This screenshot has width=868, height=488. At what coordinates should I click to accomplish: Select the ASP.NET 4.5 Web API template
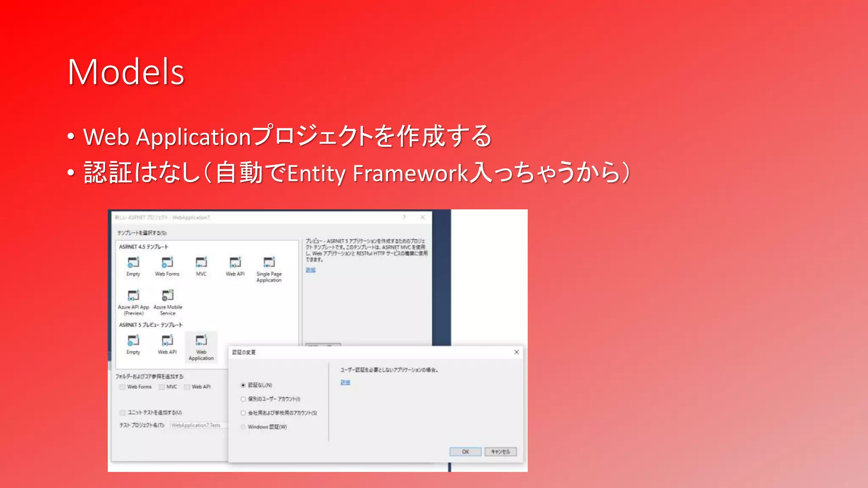click(235, 266)
